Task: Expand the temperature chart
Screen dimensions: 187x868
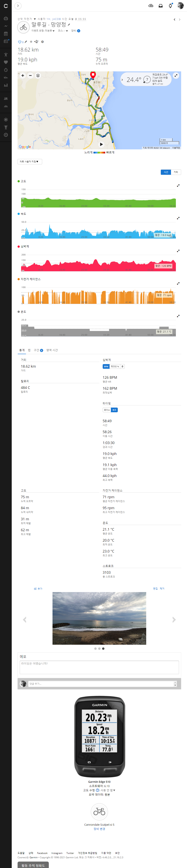Action: coord(178,316)
